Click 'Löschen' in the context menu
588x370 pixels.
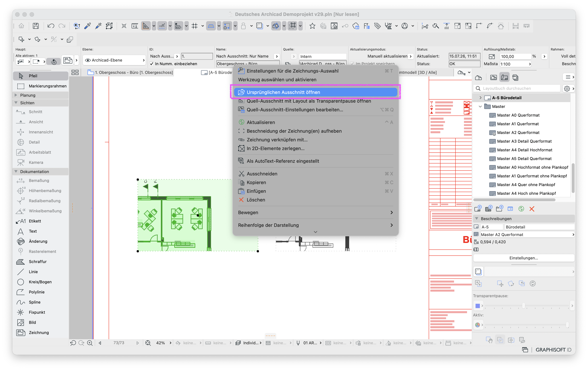click(x=315, y=200)
